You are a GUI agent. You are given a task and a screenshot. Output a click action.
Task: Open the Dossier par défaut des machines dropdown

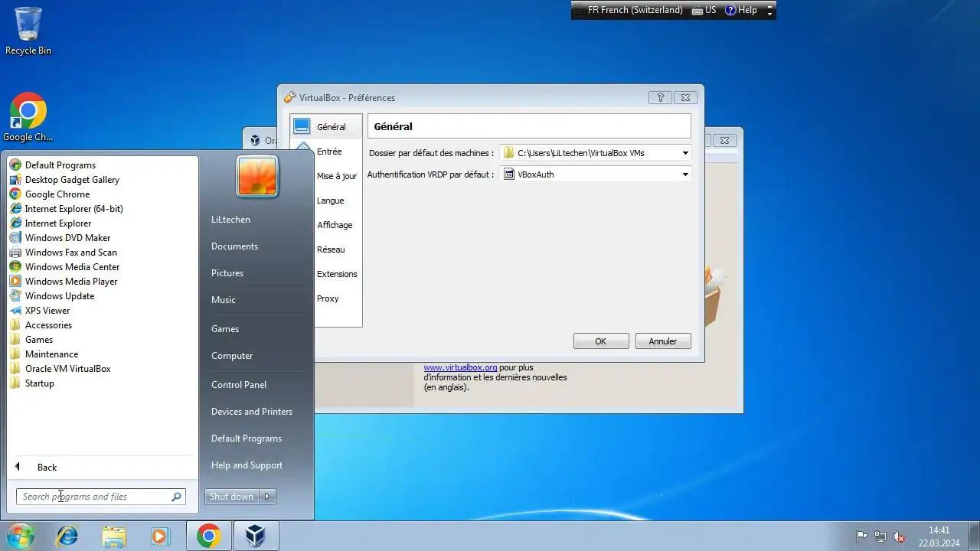596,153
